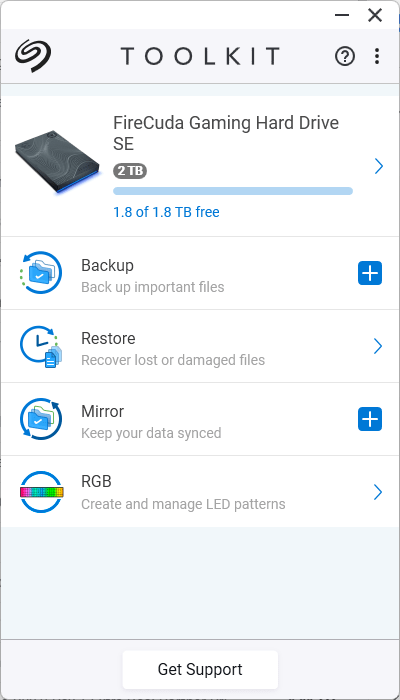This screenshot has width=400, height=700.
Task: Add a new Mirror with plus button
Action: pos(370,419)
